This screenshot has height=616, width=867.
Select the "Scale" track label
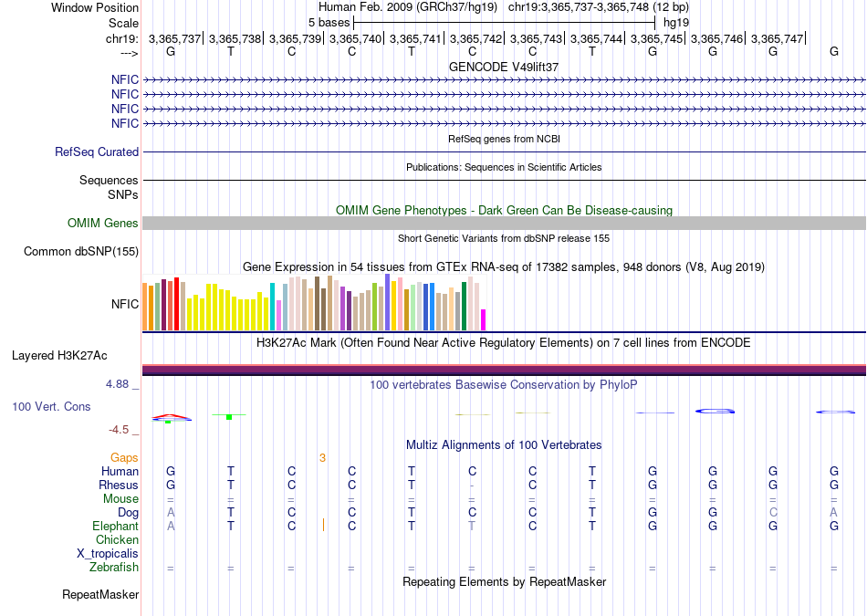(123, 23)
